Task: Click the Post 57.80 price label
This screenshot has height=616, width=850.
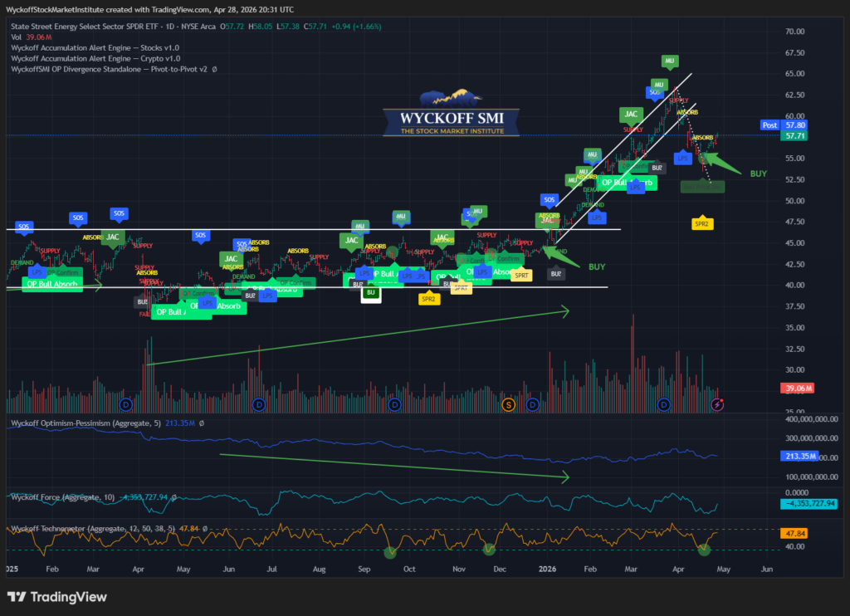Action: [784, 125]
